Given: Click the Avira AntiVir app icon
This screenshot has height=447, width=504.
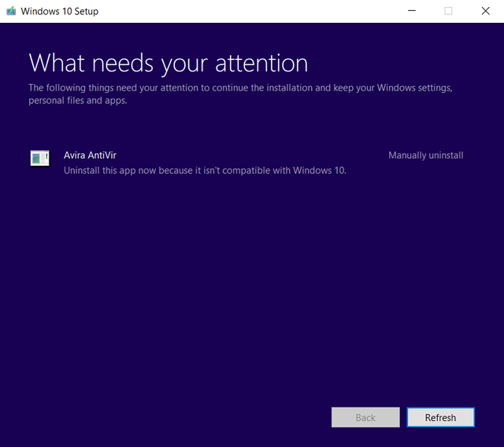Looking at the screenshot, I should pos(40,158).
